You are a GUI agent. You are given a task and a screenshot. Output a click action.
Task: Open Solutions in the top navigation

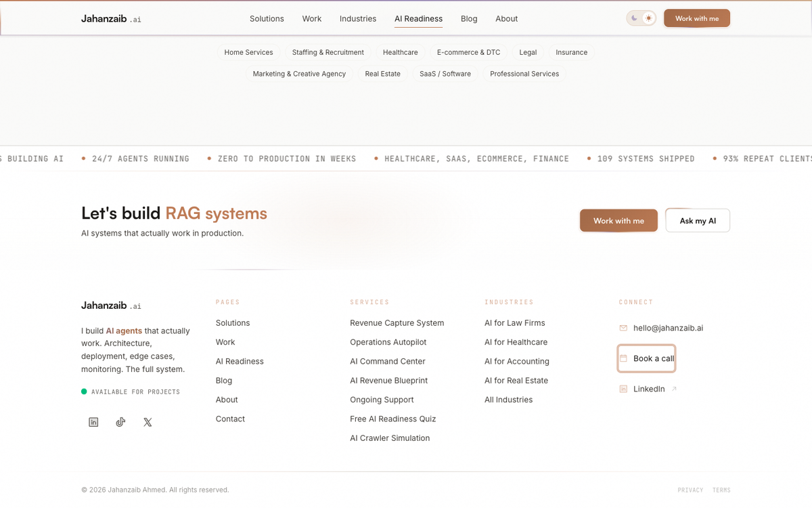point(267,19)
